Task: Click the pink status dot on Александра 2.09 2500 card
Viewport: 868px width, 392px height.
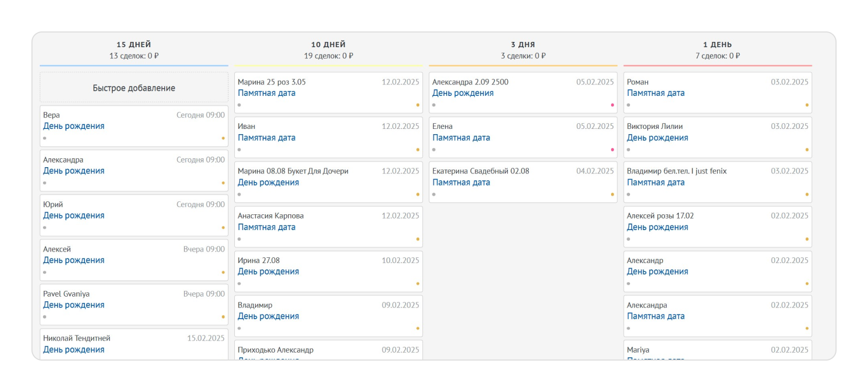Action: point(612,105)
